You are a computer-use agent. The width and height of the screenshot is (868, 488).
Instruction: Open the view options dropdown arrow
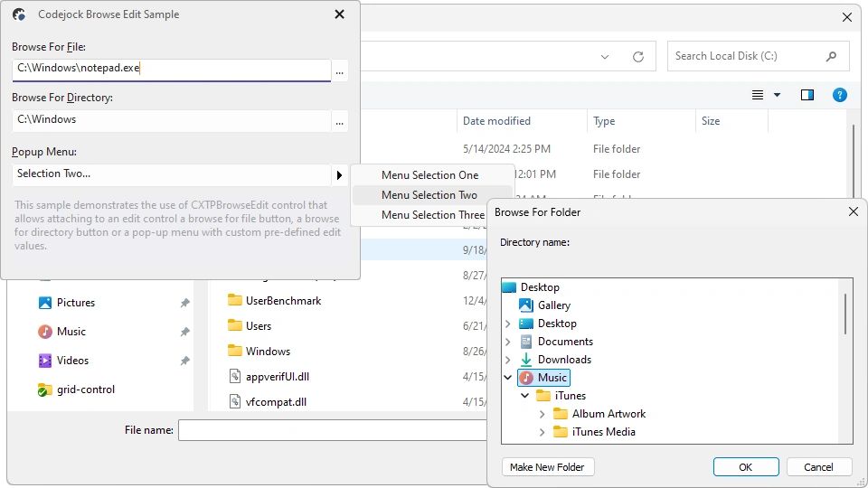click(x=778, y=95)
